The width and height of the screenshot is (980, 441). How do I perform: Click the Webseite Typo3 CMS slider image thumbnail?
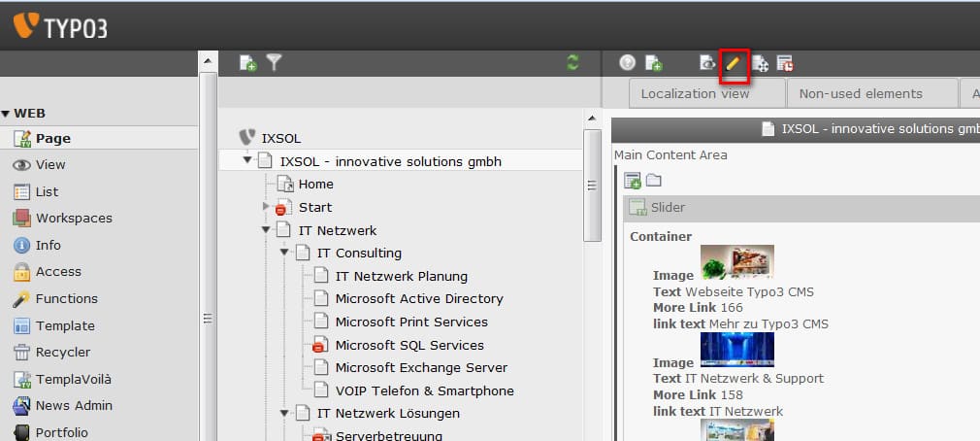click(x=736, y=261)
